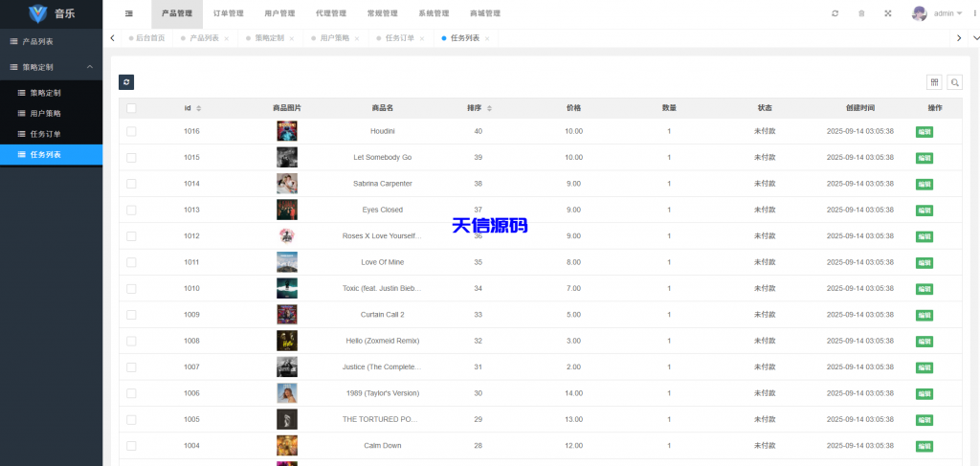Close the 产品列表 tab
This screenshot has height=466, width=980.
(226, 38)
